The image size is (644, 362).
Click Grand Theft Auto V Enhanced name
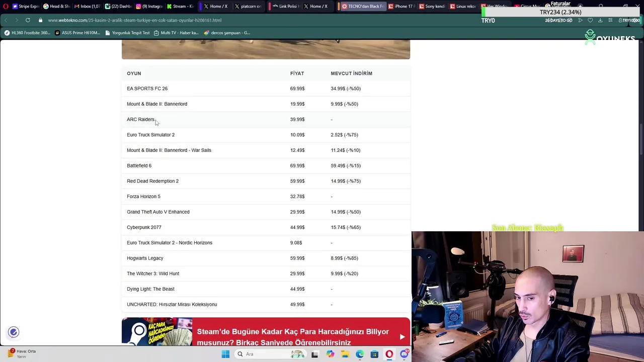pos(158,212)
